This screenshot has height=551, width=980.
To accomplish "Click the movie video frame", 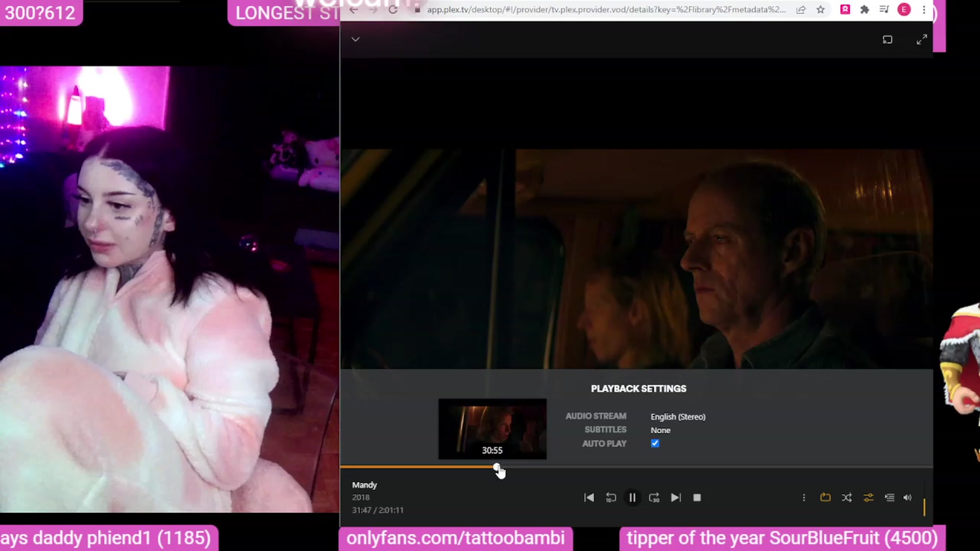I will [x=636, y=259].
